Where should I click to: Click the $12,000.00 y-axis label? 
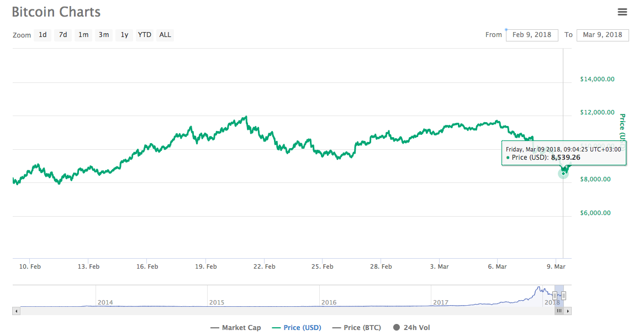tap(597, 112)
